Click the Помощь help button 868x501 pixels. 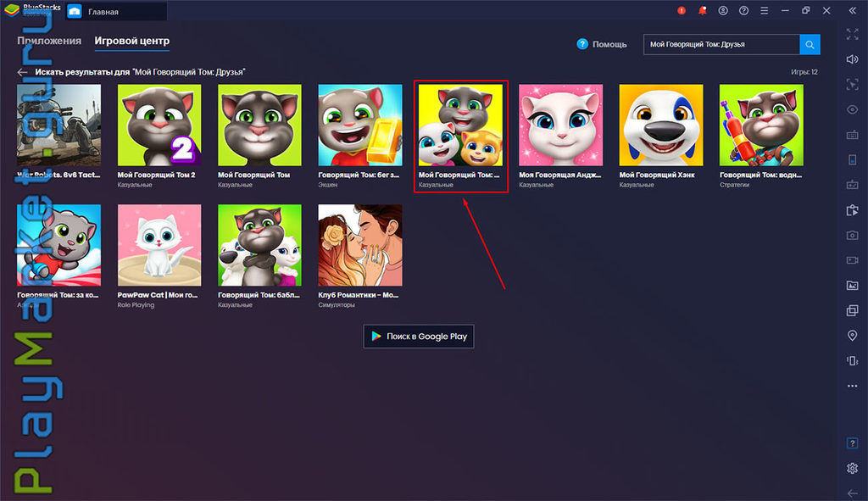pyautogui.click(x=602, y=44)
